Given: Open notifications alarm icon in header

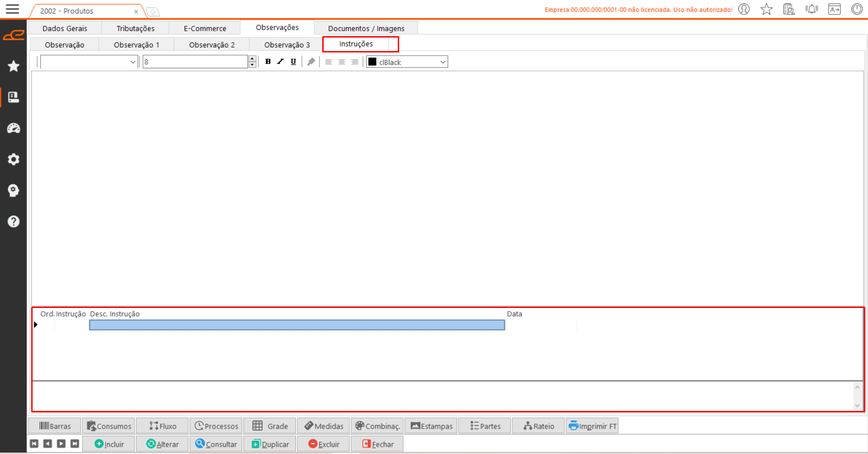Looking at the screenshot, I should (811, 9).
